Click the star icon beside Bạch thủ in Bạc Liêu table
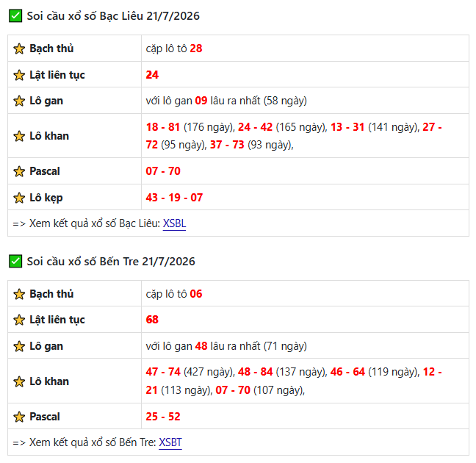Image resolution: width=476 pixels, height=463 pixels. pyautogui.click(x=19, y=49)
